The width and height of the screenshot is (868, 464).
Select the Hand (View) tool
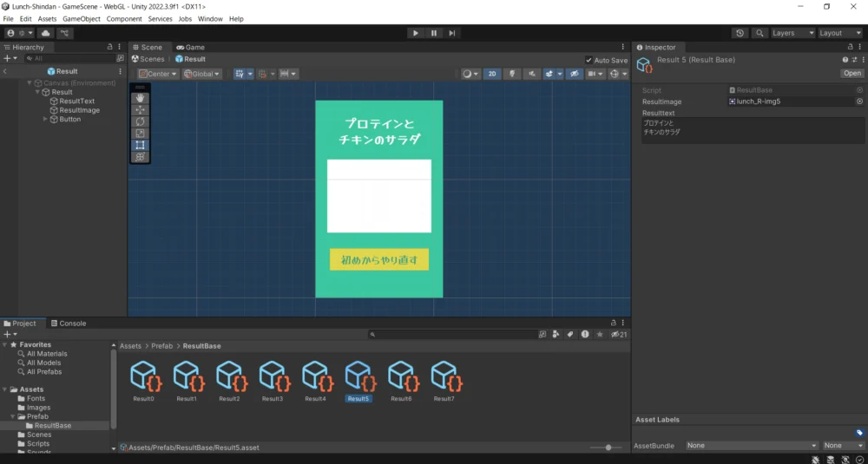point(140,98)
